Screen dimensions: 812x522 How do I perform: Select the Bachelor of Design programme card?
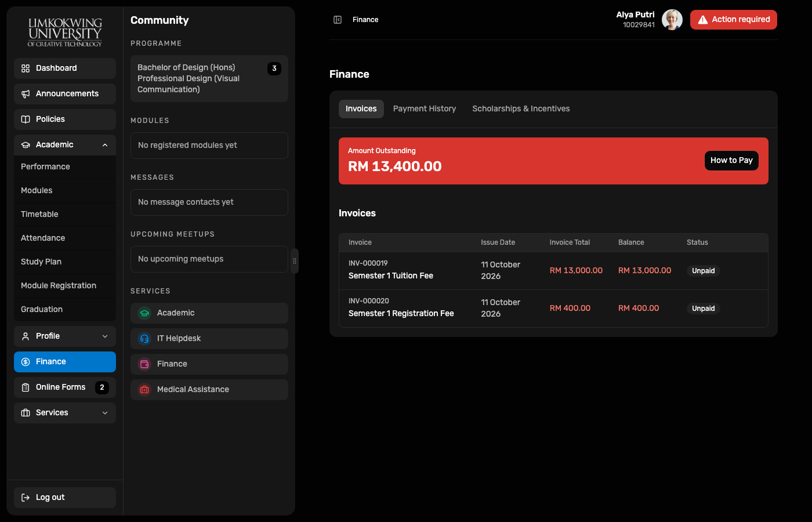pos(209,79)
